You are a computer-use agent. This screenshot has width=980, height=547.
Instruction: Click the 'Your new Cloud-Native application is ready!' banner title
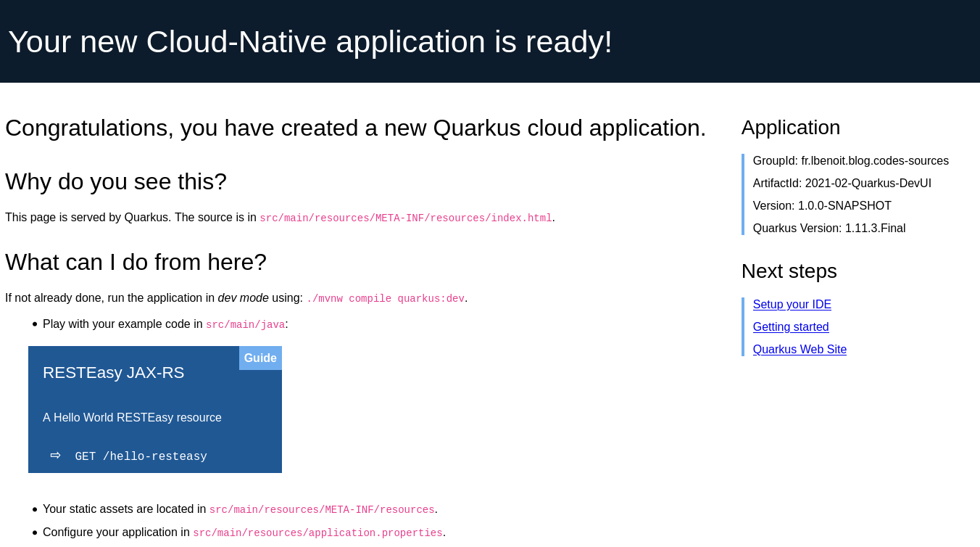coord(310,41)
